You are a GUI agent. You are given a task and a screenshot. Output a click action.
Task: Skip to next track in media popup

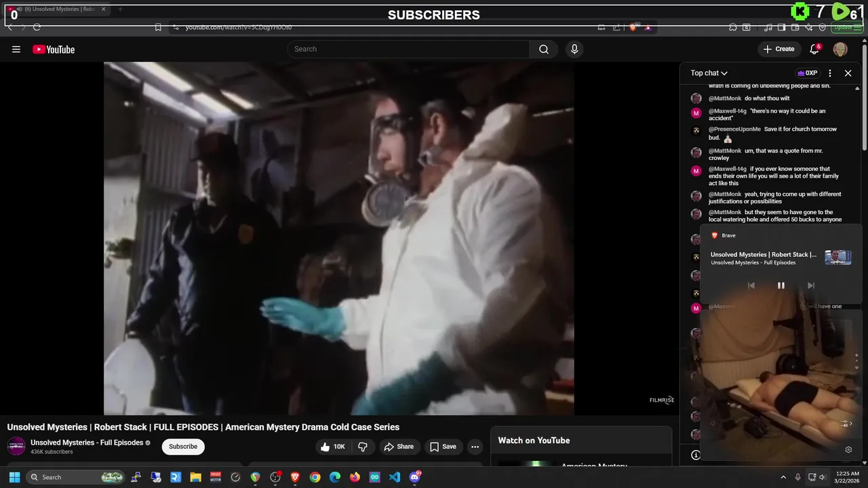point(810,285)
